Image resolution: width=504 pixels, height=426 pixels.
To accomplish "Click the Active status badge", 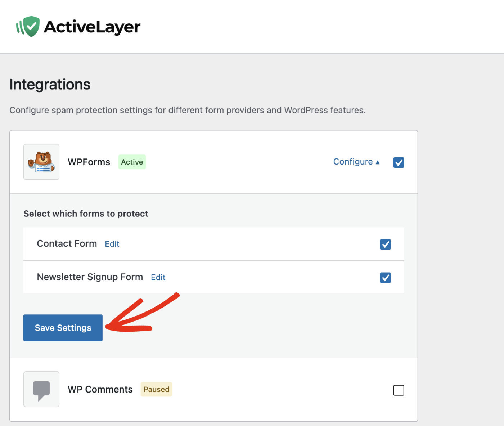I will pos(132,162).
